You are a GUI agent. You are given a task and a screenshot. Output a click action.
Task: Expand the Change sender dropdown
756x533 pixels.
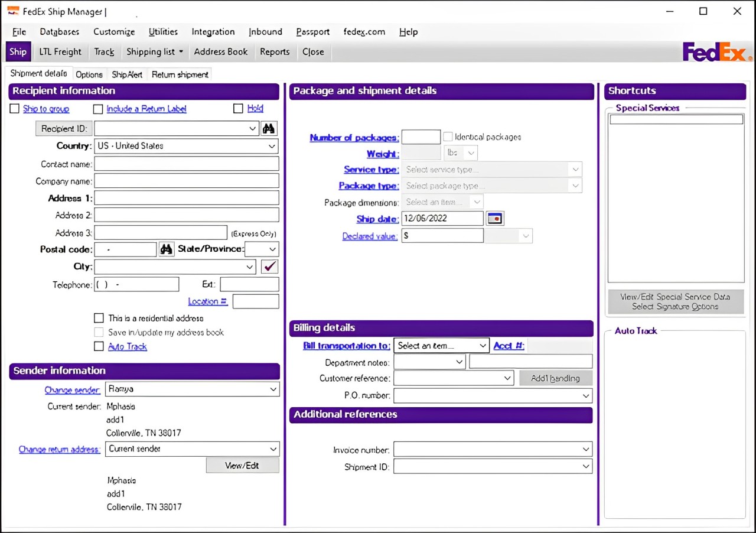[272, 389]
